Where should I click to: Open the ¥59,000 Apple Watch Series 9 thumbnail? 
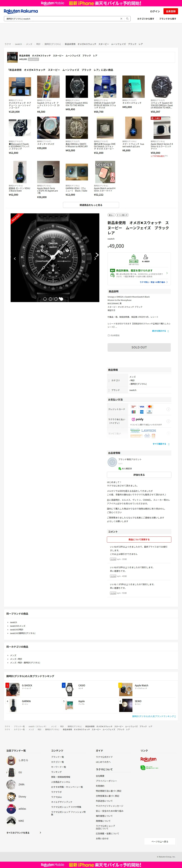point(162,128)
